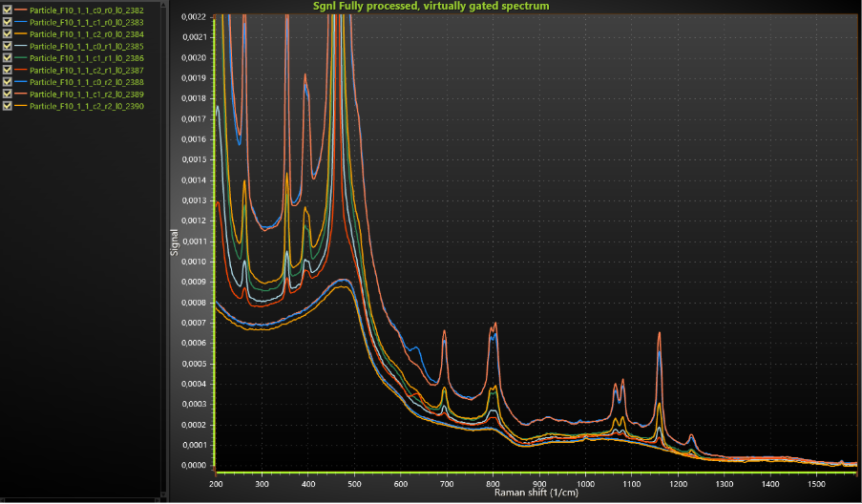Toggle the last checkbox, c2_r2_l0_2390
This screenshot has height=504, width=862.
pos(7,106)
